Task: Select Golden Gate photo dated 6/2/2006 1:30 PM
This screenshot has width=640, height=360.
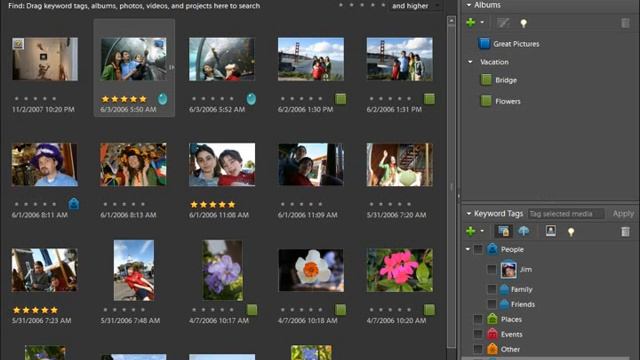Action: pyautogui.click(x=311, y=59)
